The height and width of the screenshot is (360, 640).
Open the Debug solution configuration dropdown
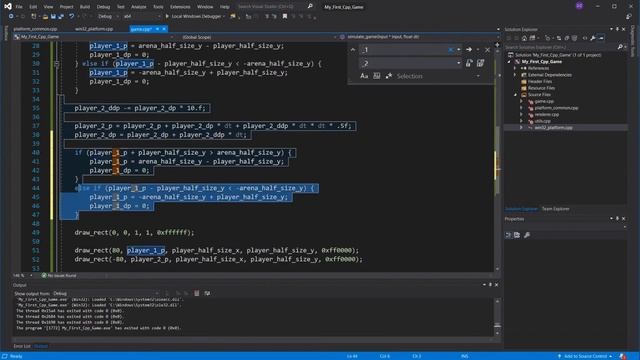[x=108, y=16]
